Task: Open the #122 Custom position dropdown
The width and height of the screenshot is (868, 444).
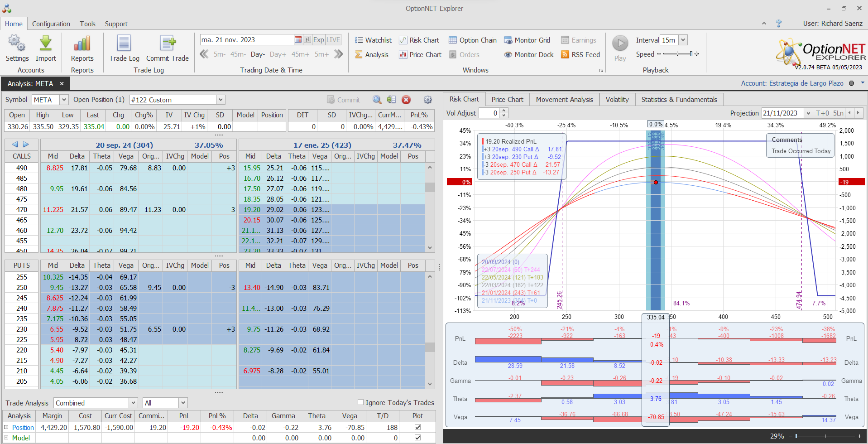Action: tap(221, 100)
